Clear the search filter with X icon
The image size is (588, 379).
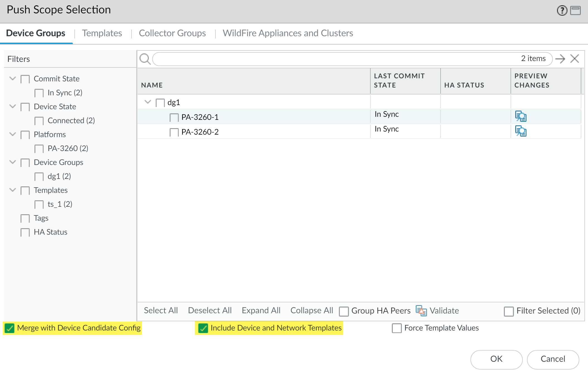(575, 59)
